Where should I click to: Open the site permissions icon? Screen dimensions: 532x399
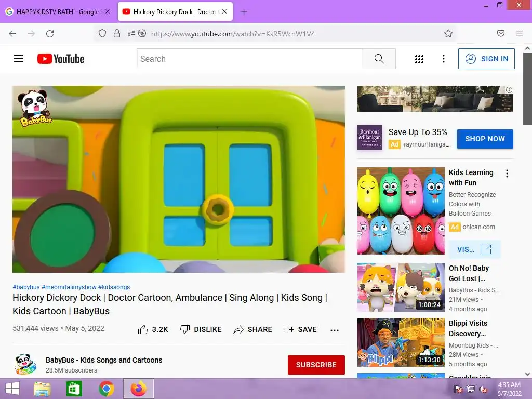[131, 33]
